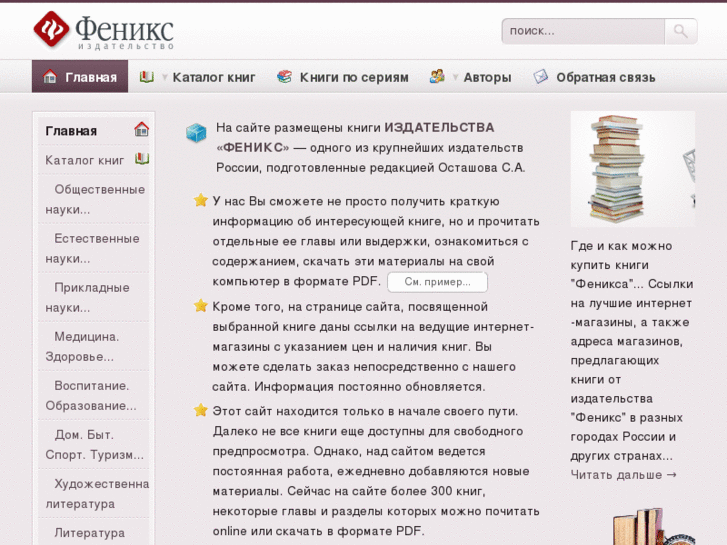
Task: Open Обратная связь menu item
Action: click(606, 77)
